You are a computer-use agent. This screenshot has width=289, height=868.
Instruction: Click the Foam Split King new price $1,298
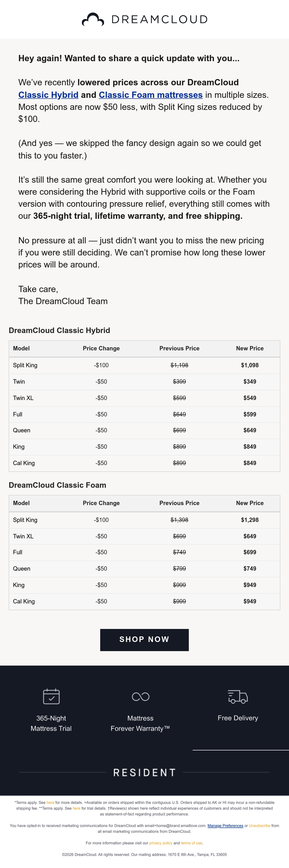coord(250,520)
